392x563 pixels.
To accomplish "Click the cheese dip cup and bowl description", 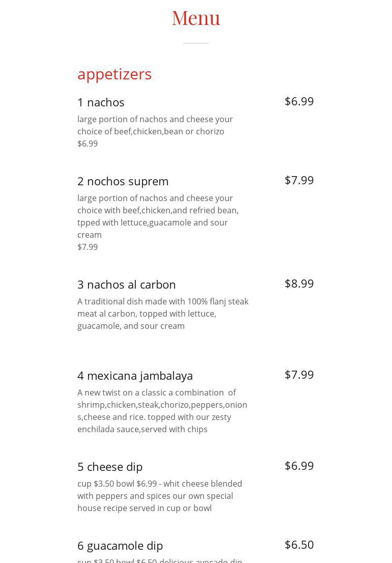I will tap(159, 496).
